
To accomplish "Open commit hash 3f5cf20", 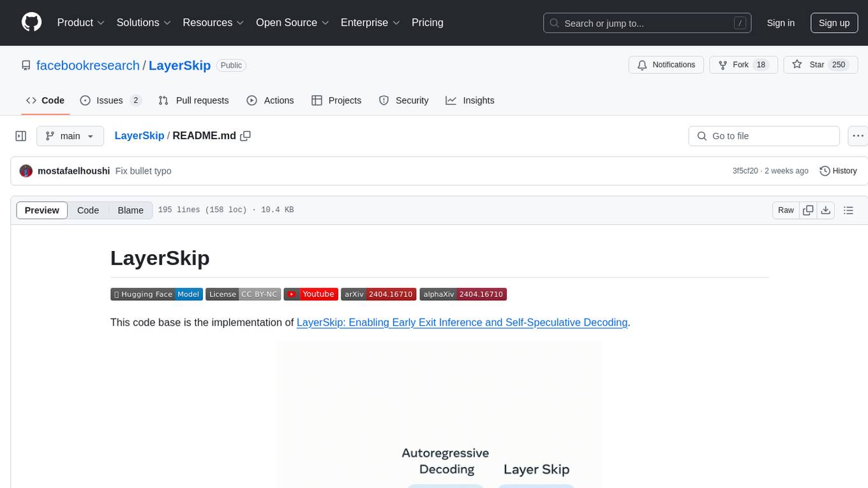I will coord(745,171).
